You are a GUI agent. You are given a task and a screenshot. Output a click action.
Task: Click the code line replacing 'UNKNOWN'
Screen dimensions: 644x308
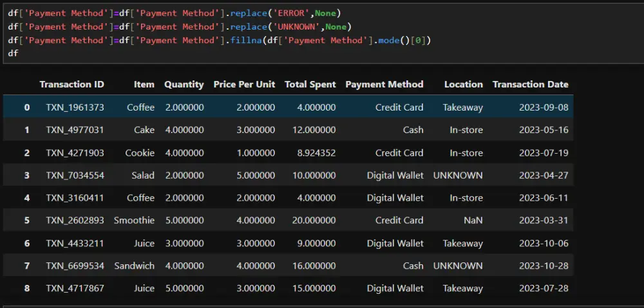click(x=180, y=26)
